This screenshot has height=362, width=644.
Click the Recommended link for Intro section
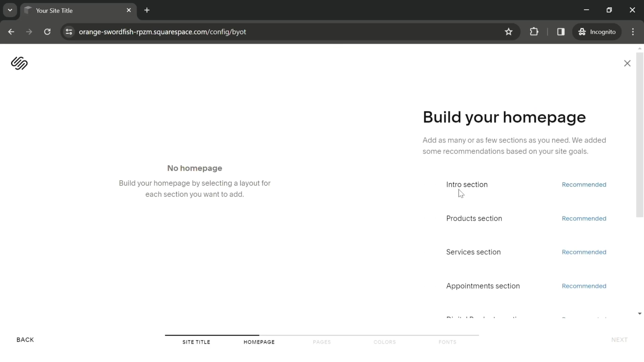click(584, 185)
